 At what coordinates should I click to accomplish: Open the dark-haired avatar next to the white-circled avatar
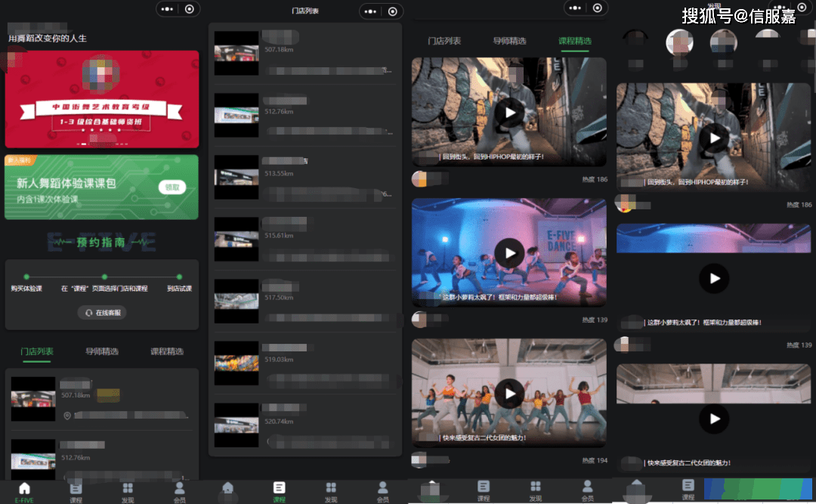pyautogui.click(x=723, y=42)
